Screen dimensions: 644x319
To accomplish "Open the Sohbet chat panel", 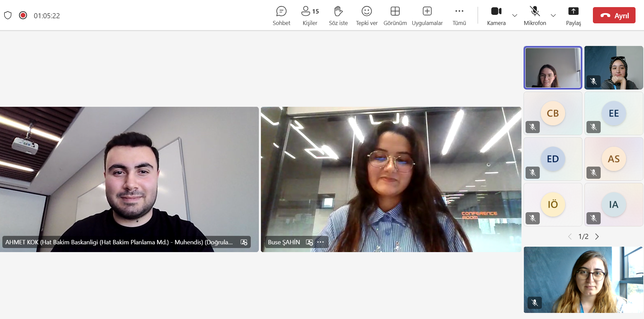I will [x=281, y=16].
